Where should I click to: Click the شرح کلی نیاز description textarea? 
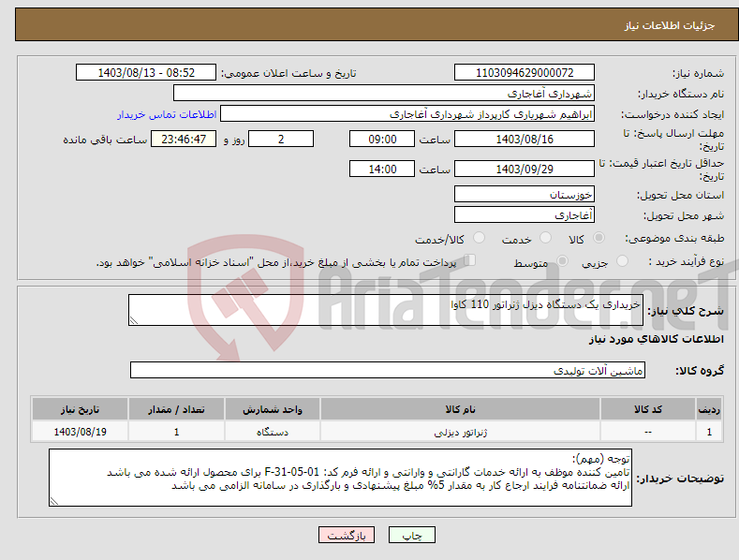click(386, 310)
